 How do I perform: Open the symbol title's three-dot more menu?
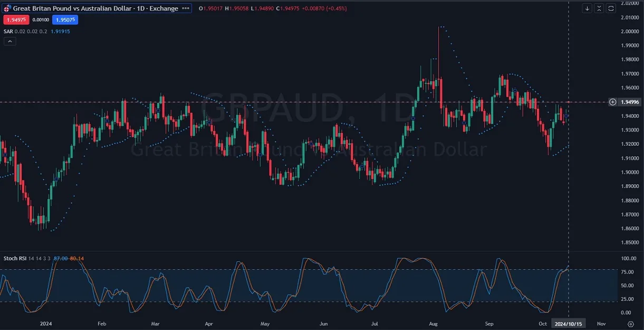(x=185, y=8)
